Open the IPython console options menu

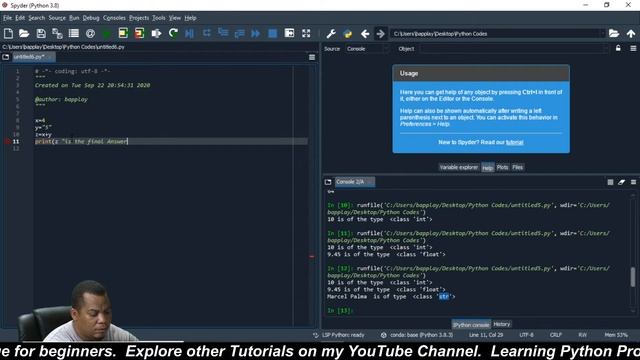tap(633, 182)
